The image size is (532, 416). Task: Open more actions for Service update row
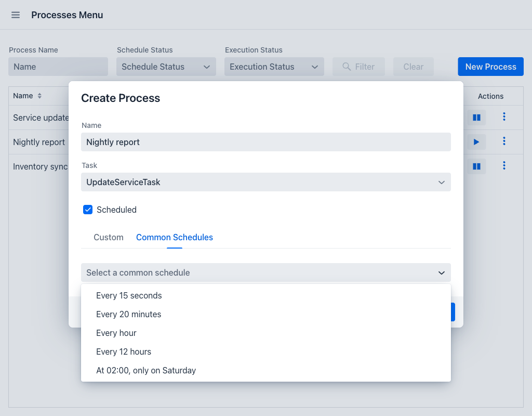point(504,117)
